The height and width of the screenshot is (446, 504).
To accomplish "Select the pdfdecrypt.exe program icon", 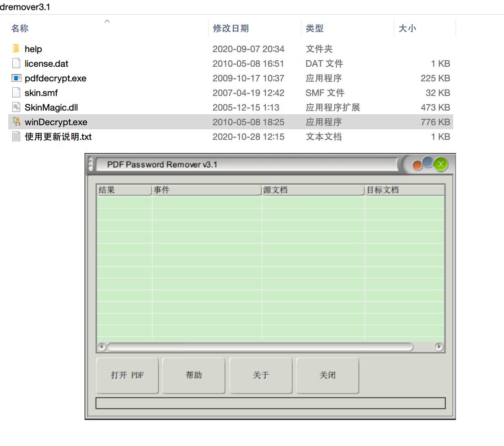I will click(x=16, y=78).
